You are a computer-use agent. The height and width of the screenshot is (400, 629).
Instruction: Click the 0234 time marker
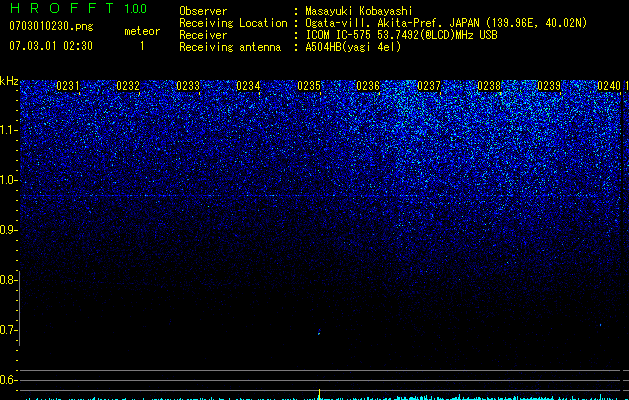pyautogui.click(x=248, y=86)
